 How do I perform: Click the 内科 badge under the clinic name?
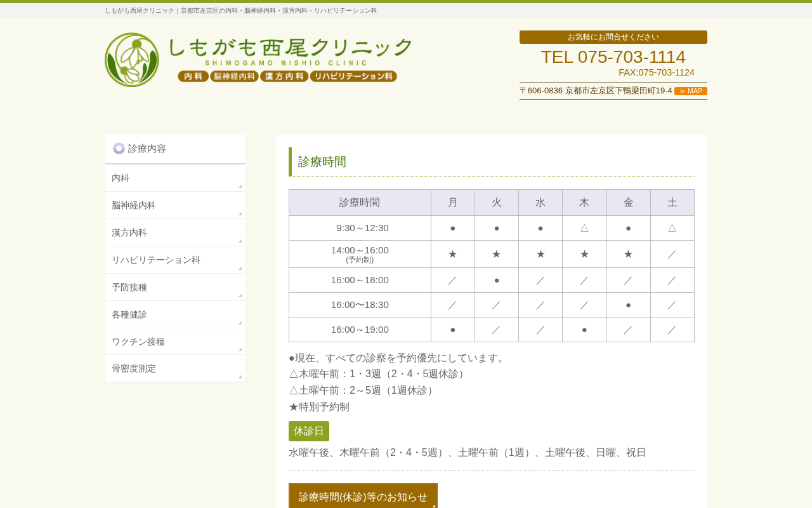point(193,76)
